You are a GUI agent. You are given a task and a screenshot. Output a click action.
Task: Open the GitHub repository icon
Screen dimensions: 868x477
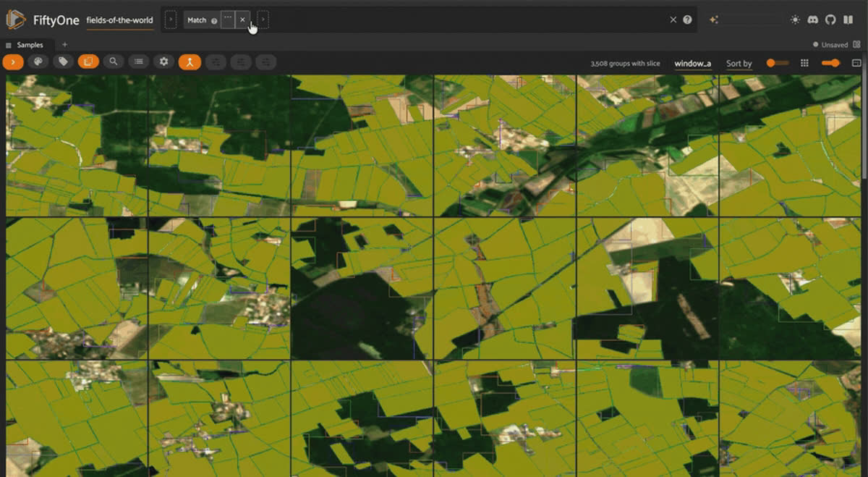[830, 20]
